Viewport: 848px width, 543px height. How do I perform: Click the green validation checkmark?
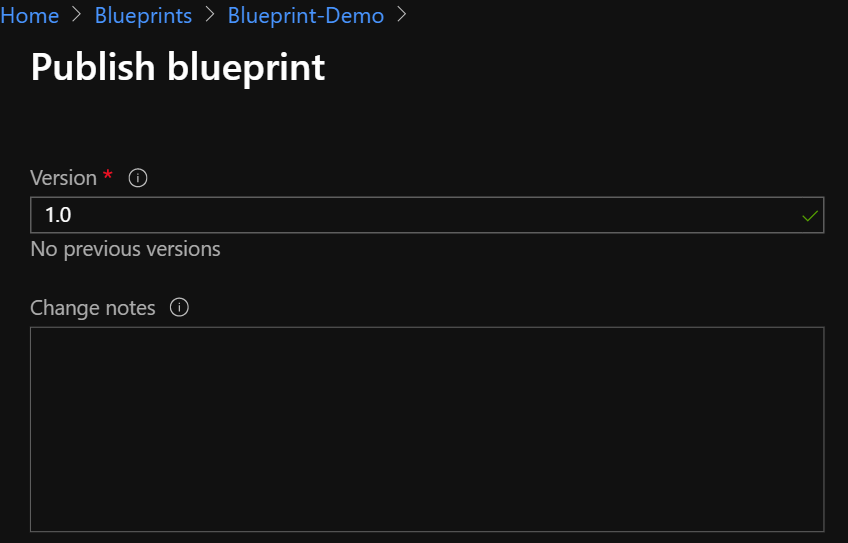click(x=810, y=216)
